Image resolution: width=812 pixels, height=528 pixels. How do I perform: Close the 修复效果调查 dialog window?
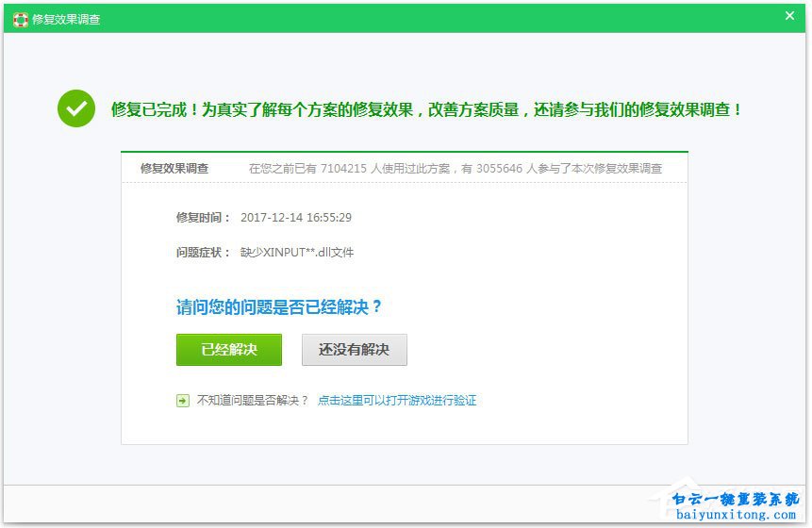789,15
